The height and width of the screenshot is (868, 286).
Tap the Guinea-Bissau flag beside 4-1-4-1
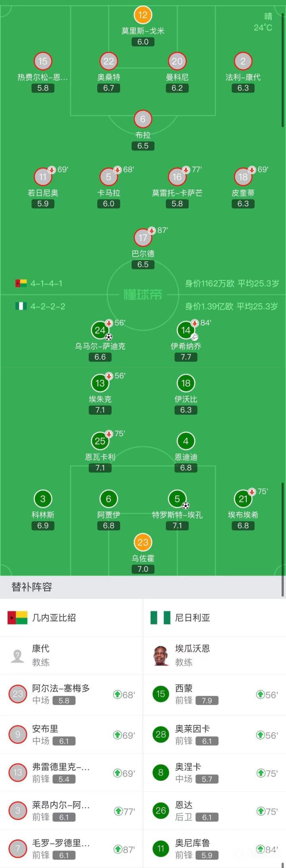tap(21, 283)
